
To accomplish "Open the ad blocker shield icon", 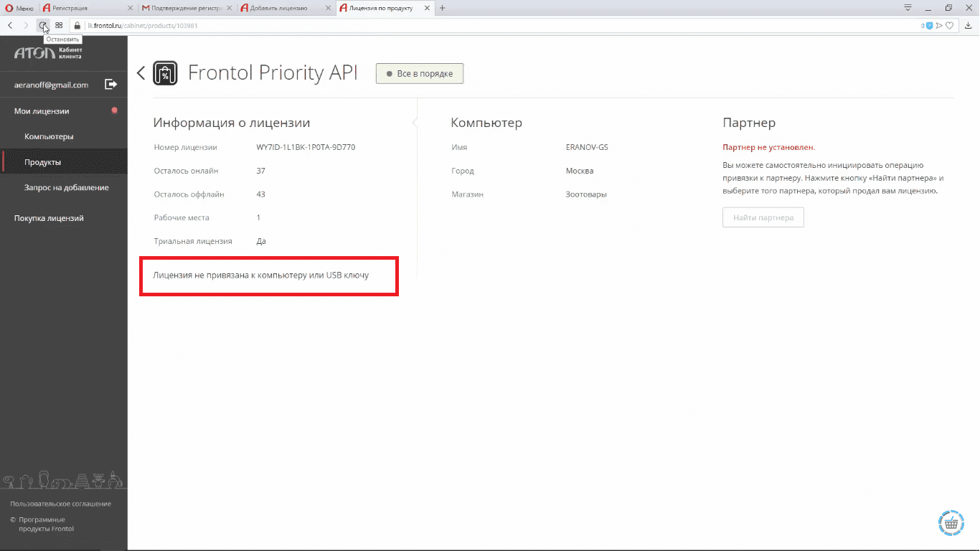I will click(x=930, y=25).
